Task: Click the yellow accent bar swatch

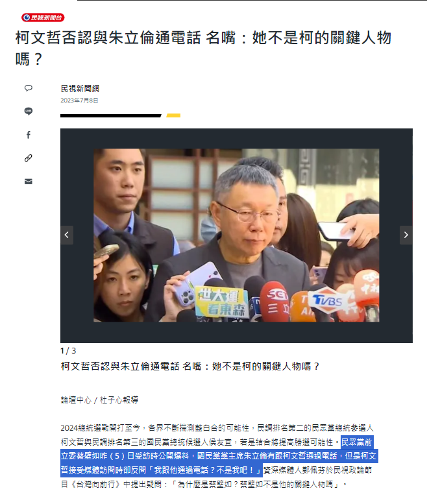Action: (x=173, y=115)
